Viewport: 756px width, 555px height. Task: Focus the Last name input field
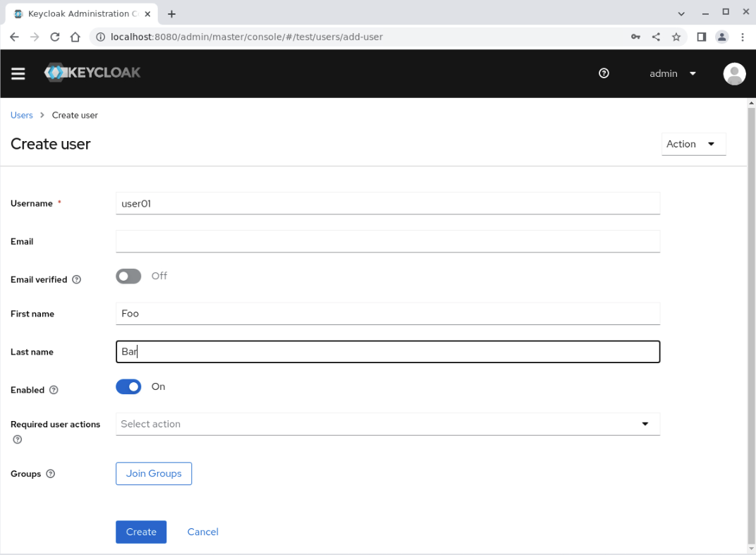click(388, 352)
